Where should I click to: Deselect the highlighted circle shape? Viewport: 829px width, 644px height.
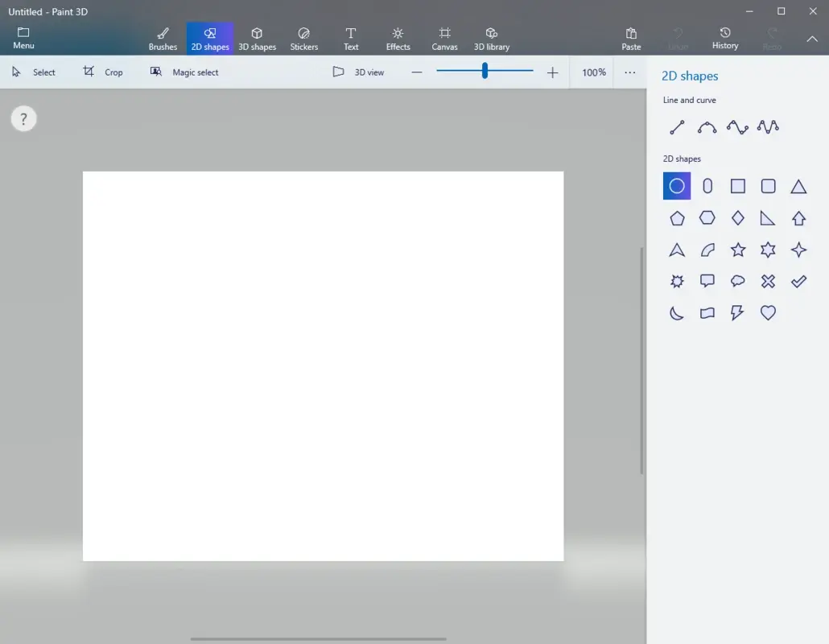coord(676,185)
